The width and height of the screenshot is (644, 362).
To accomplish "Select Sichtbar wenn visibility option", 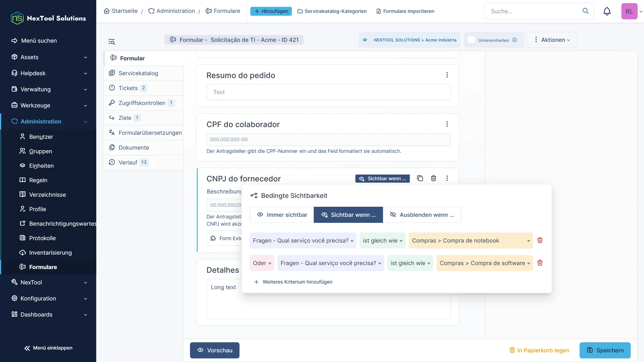I will pyautogui.click(x=349, y=215).
